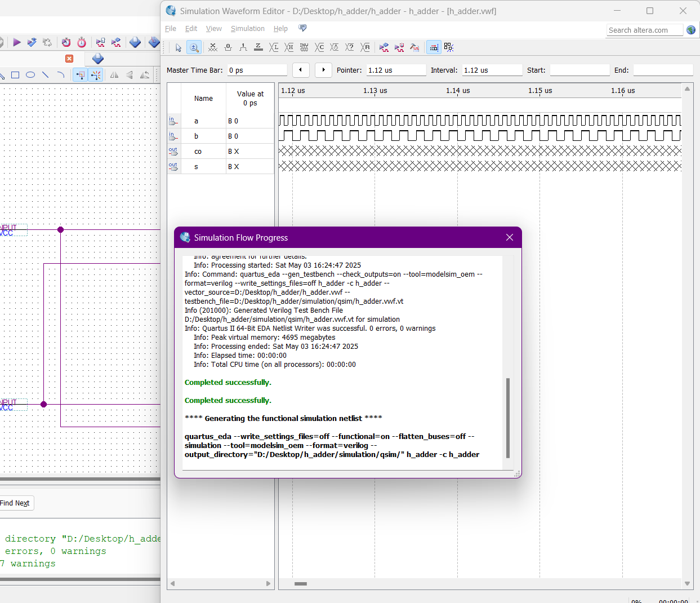The image size is (700, 603).
Task: Apply Weak Low (L) value
Action: pos(274,48)
